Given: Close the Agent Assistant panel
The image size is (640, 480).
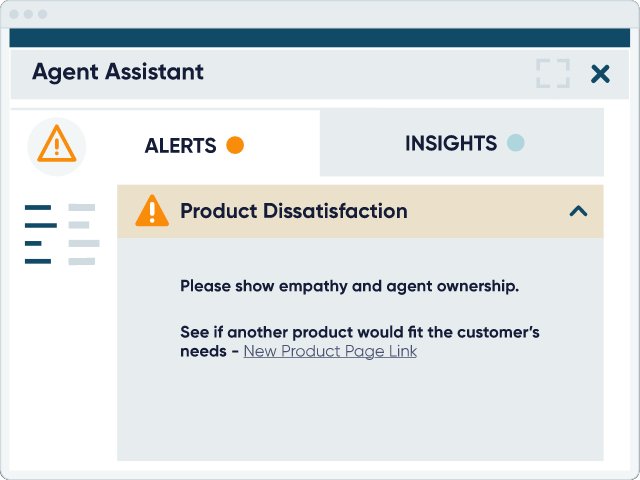Looking at the screenshot, I should point(600,74).
